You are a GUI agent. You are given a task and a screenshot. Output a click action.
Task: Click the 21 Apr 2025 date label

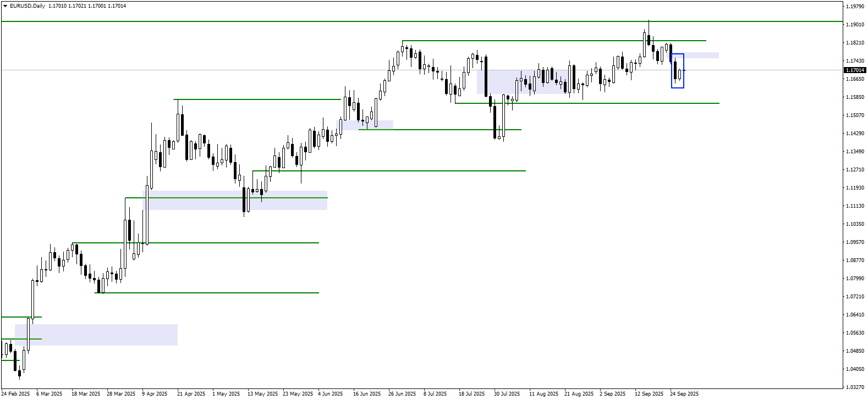tap(191, 394)
